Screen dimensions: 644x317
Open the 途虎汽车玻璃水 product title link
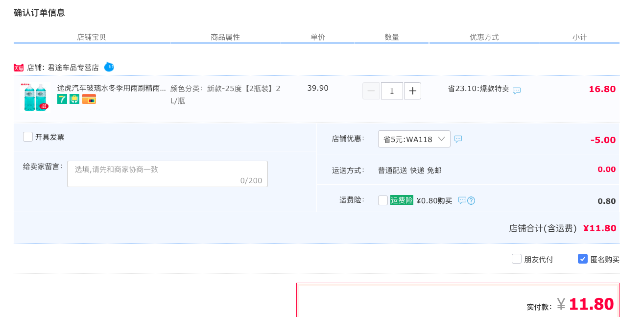click(112, 88)
